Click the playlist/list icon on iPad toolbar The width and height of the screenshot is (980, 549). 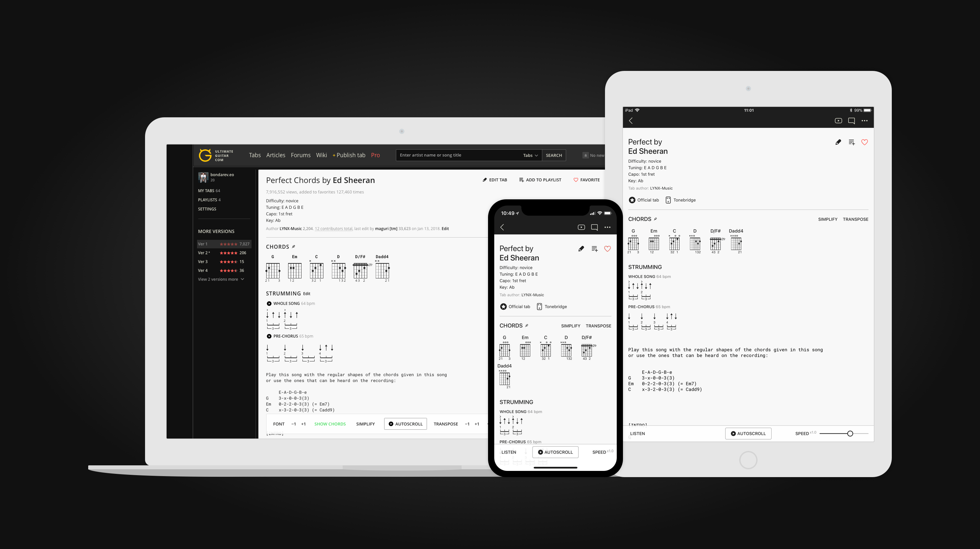point(851,142)
